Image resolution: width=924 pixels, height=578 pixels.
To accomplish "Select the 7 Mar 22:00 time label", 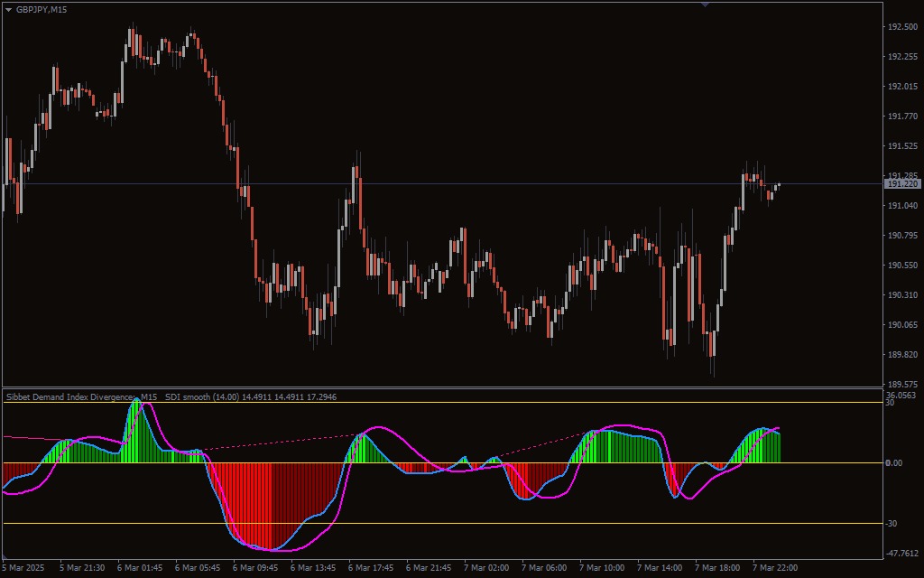I will click(x=775, y=568).
